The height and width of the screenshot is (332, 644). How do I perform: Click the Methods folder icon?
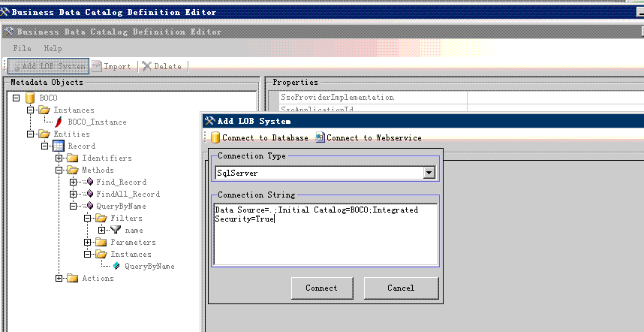pyautogui.click(x=73, y=170)
